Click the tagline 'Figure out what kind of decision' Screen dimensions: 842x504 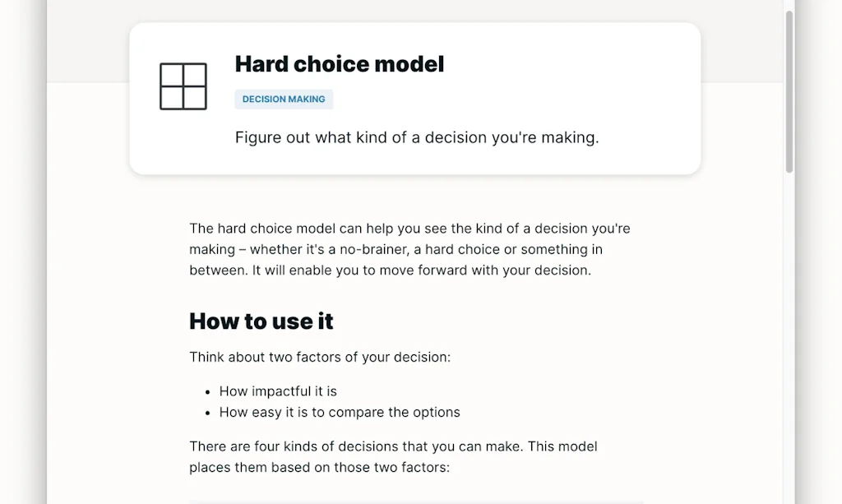(x=417, y=137)
